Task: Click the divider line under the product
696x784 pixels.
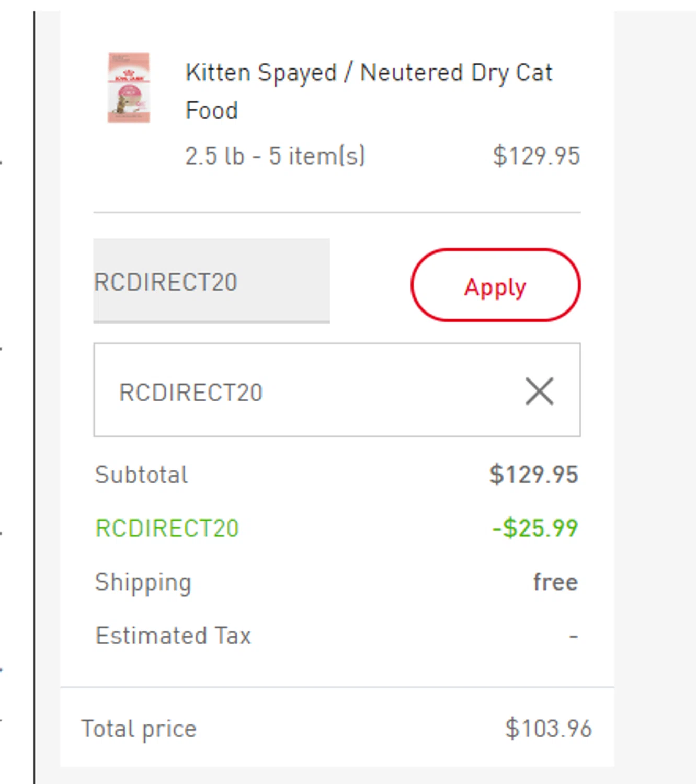Action: pos(337,213)
